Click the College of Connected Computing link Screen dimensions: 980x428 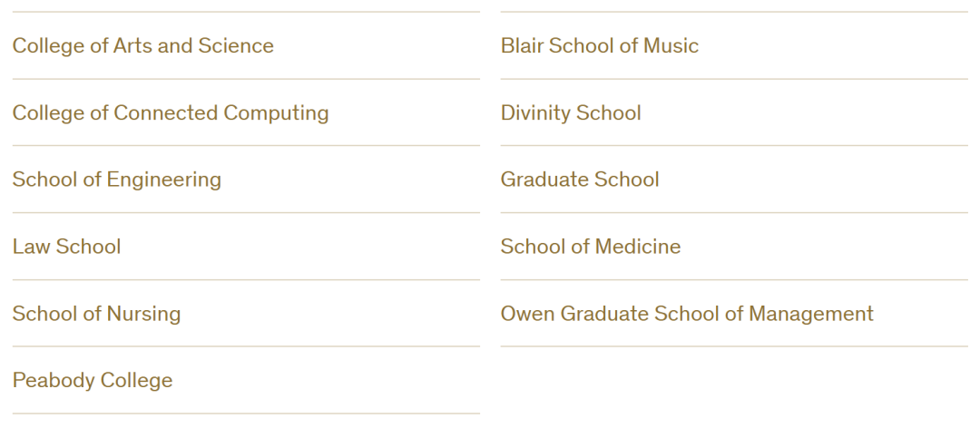coord(171,112)
